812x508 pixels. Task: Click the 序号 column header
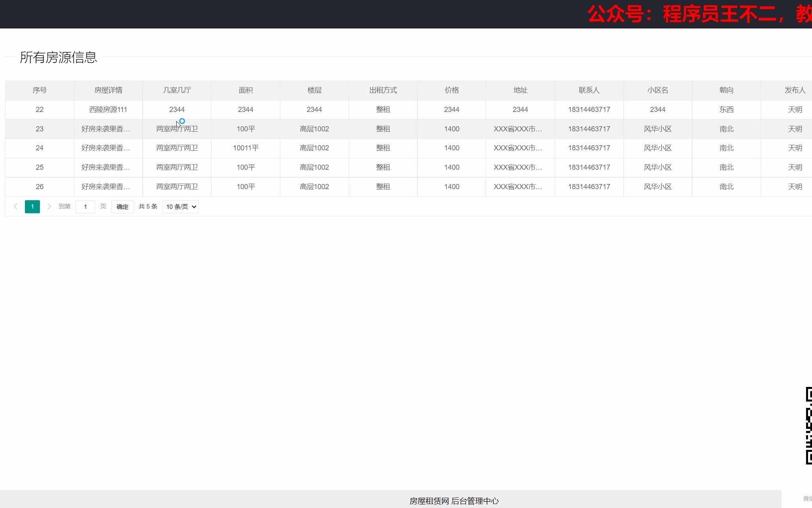pos(40,90)
